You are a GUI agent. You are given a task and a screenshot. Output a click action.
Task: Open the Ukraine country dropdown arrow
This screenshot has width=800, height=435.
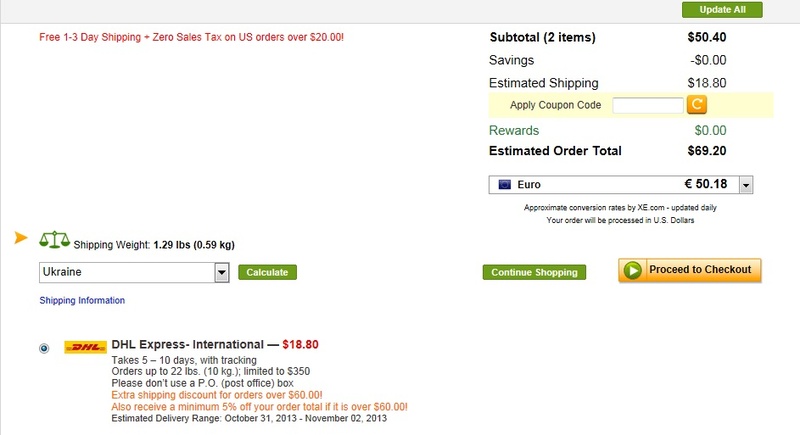point(221,272)
